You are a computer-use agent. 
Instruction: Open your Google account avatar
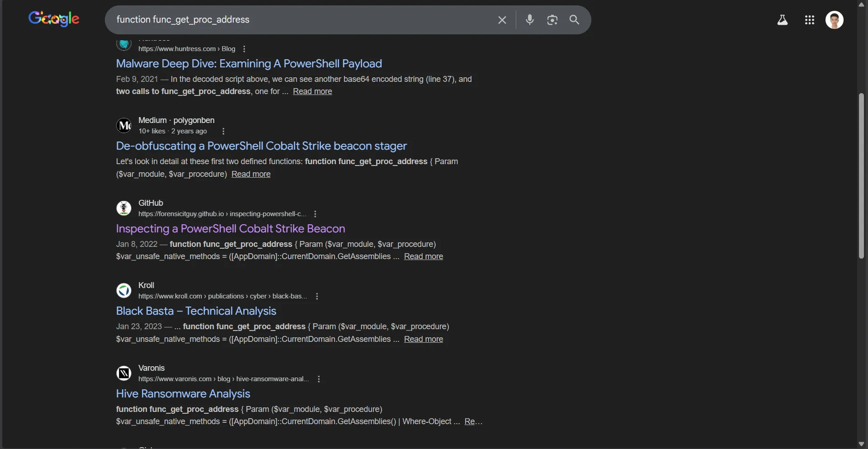coord(835,20)
